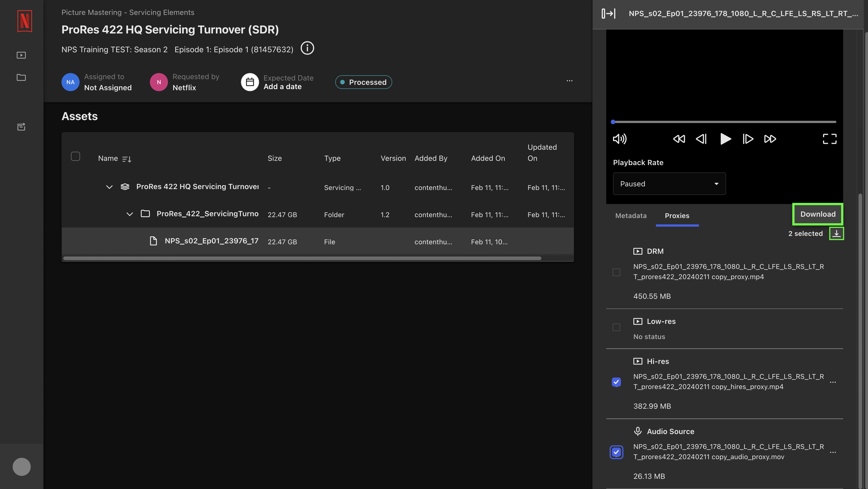
Task: Mute the player volume
Action: coord(620,139)
